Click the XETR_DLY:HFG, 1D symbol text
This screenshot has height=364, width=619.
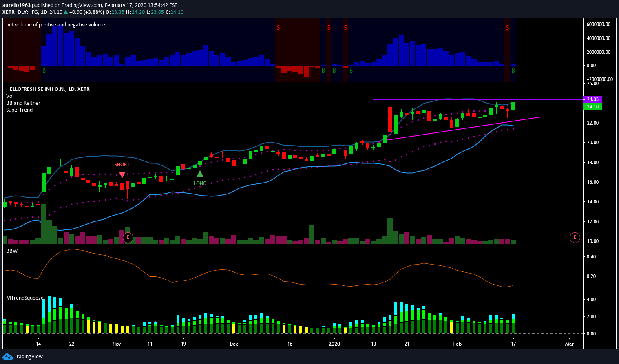tap(25, 12)
